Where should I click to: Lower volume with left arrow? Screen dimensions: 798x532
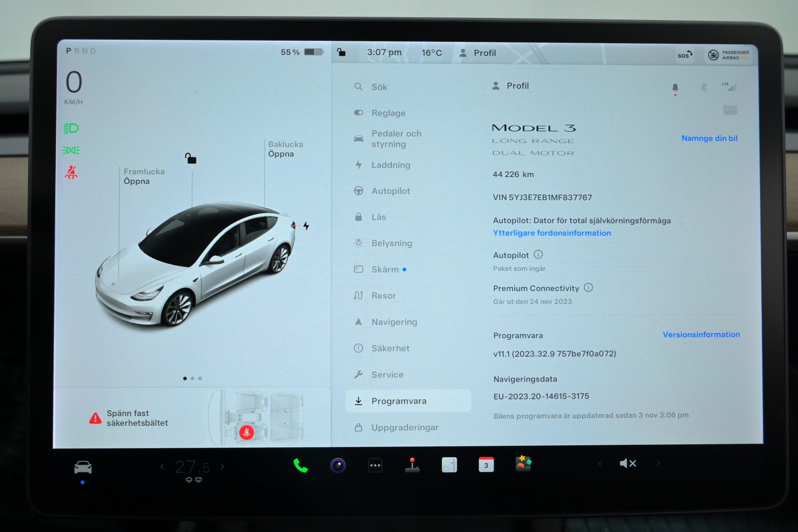(x=599, y=463)
